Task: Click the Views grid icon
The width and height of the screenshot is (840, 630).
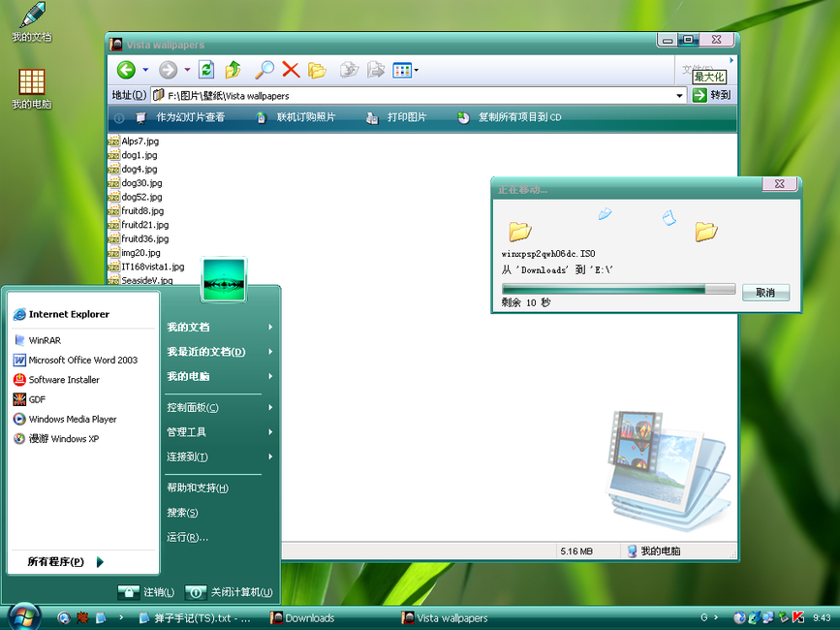Action: click(x=402, y=70)
